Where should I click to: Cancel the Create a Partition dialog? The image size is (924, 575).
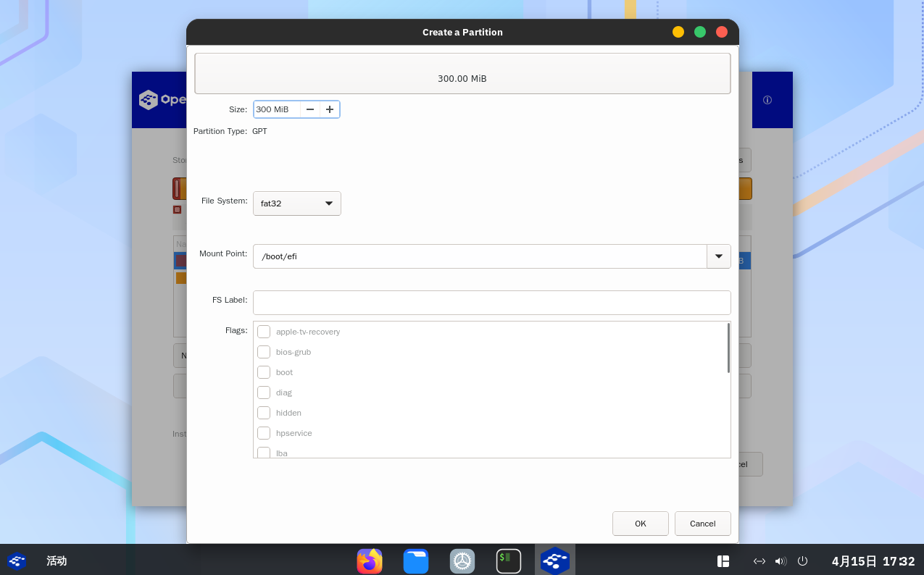[703, 524]
